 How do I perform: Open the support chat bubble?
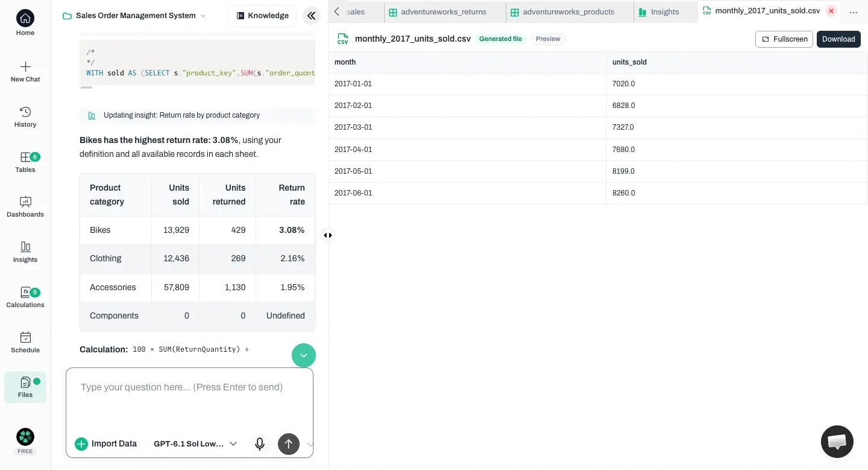coord(837,442)
